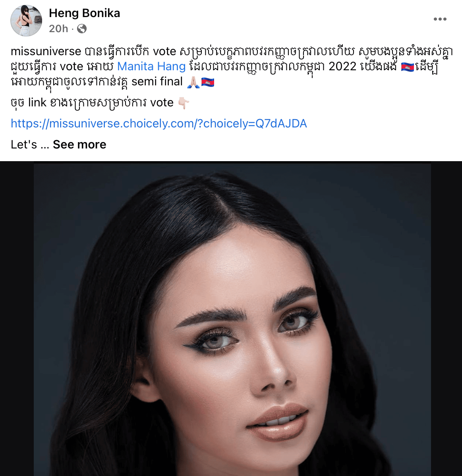Click the year 2022 in the post
The width and height of the screenshot is (462, 476).
[342, 66]
